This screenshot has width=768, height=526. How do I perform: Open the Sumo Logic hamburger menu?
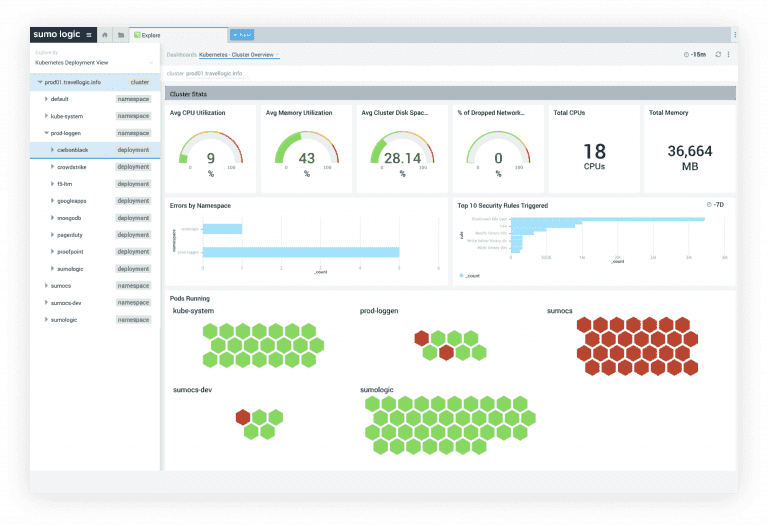click(89, 34)
